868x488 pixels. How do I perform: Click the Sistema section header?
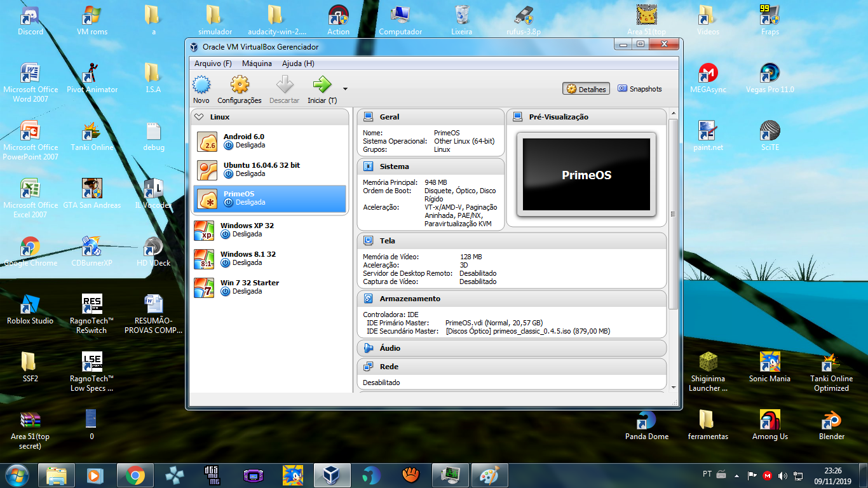coord(431,166)
